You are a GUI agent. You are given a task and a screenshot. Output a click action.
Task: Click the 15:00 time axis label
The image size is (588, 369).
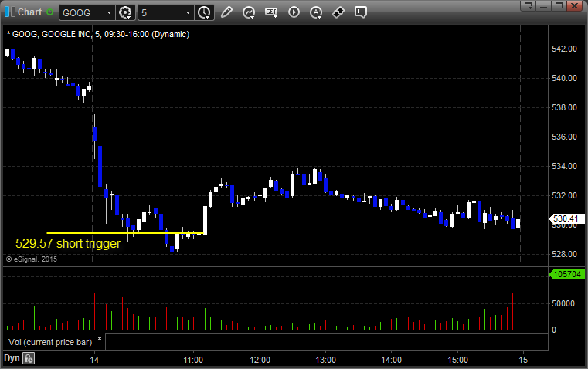coord(458,360)
